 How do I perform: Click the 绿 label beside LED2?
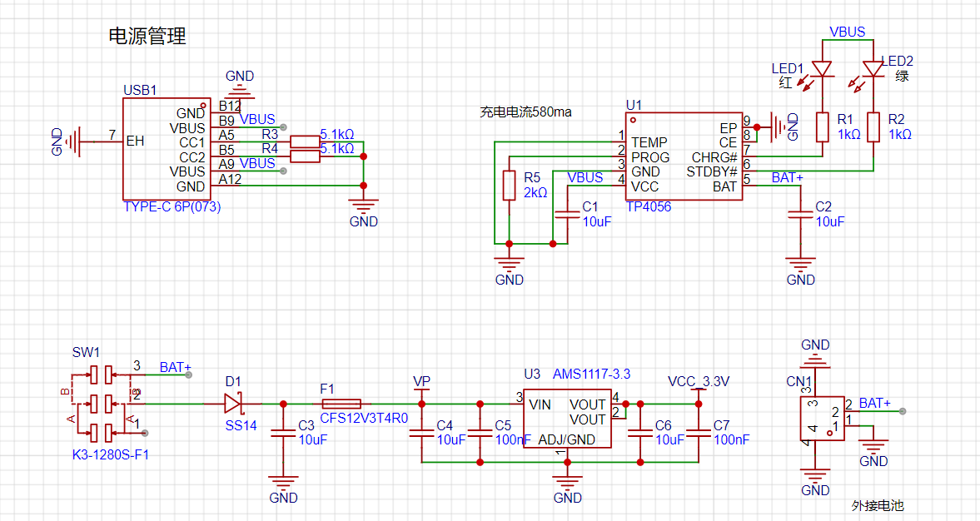coord(902,76)
